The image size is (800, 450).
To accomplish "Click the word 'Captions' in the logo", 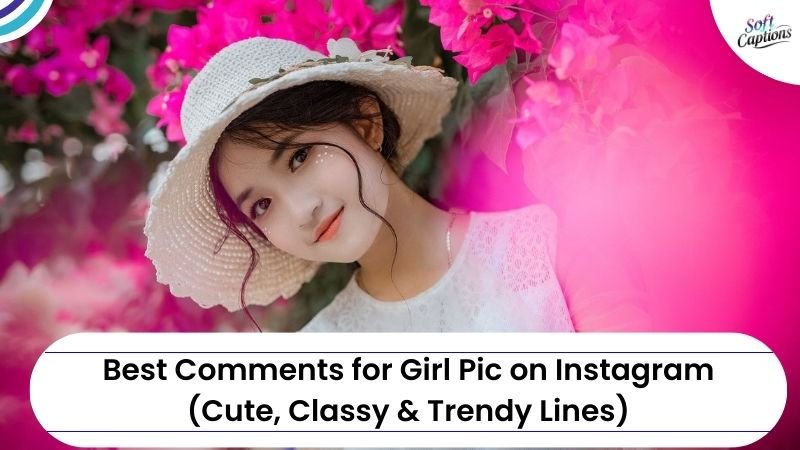I will point(764,38).
